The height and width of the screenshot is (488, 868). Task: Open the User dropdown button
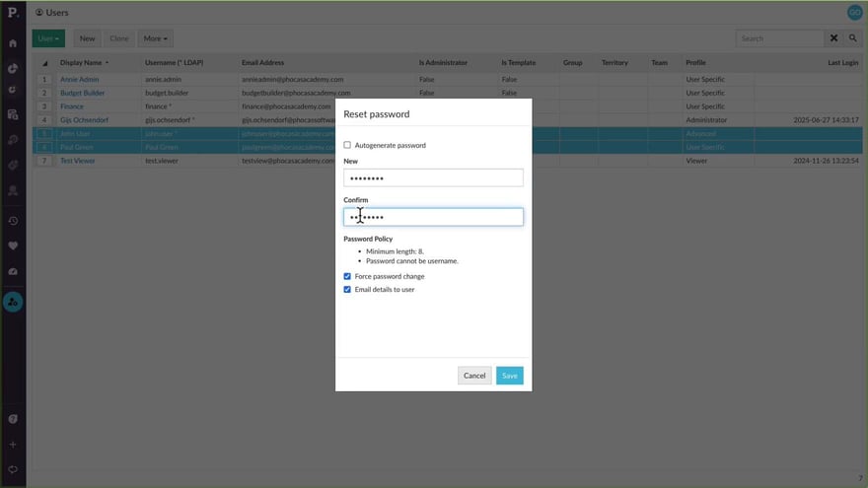(x=48, y=38)
